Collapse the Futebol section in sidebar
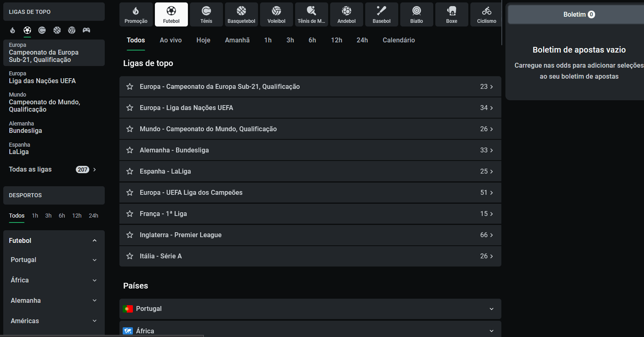This screenshot has width=644, height=337. (95, 241)
